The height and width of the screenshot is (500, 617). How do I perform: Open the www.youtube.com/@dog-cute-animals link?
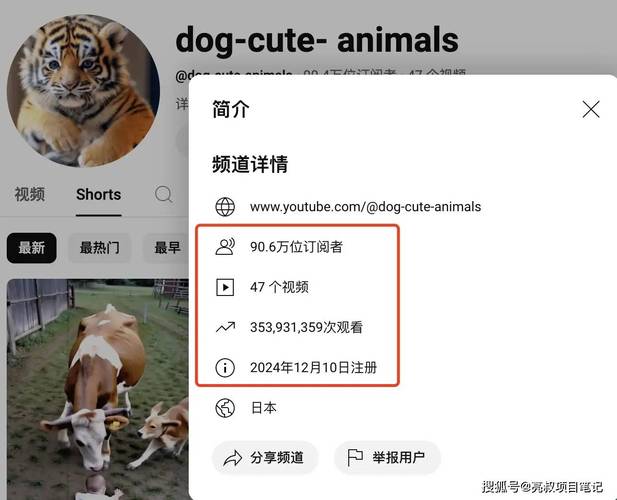point(366,207)
